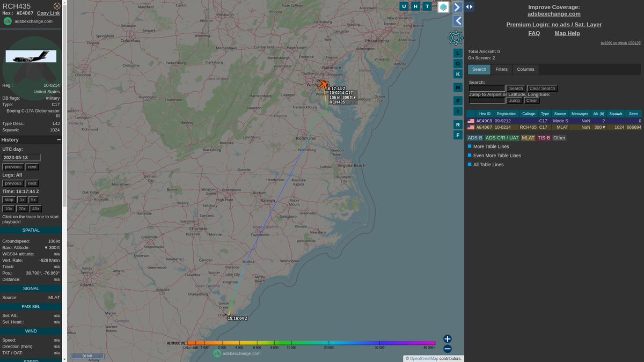Click the right chevron sidebar expand arrow
644x362 pixels.
[458, 7]
